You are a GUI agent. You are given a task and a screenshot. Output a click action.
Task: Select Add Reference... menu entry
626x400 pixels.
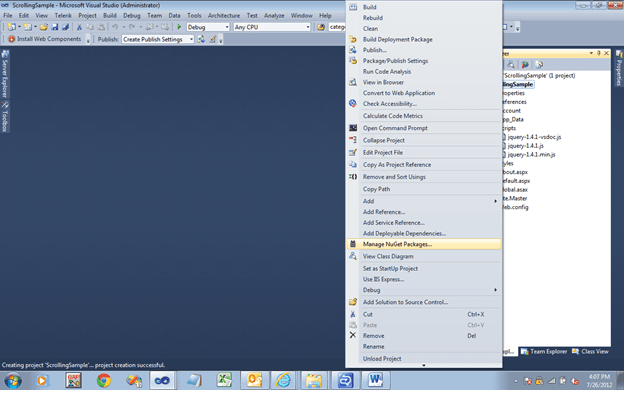pos(424,212)
